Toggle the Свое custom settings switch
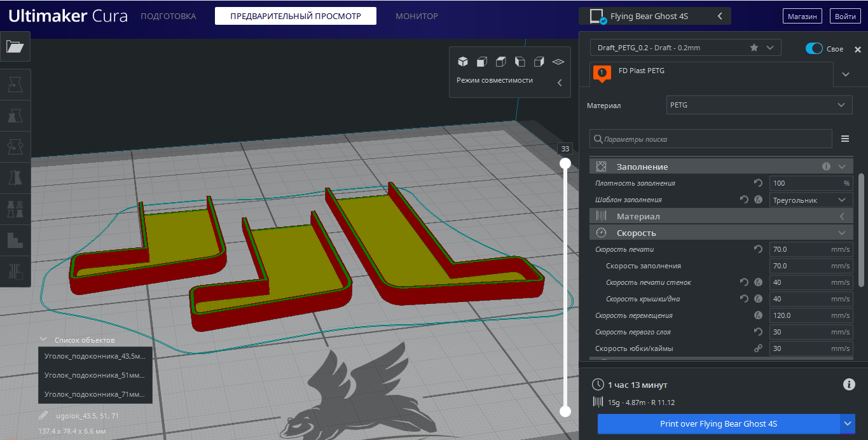868x440 pixels. (814, 48)
